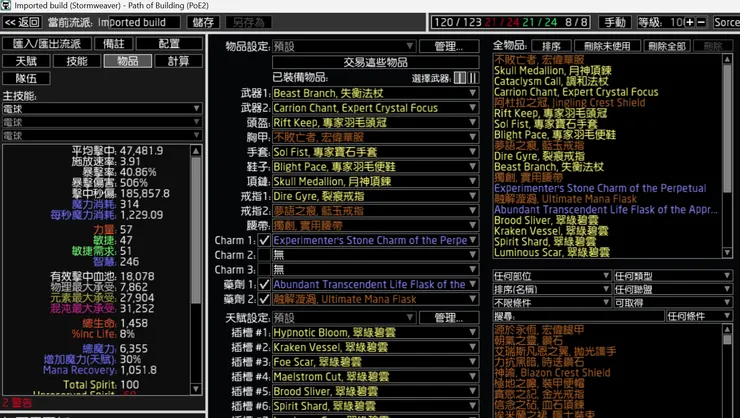Open the 鞋子 Blight Pace dropdown
This screenshot has height=418, width=740.
pyautogui.click(x=376, y=167)
